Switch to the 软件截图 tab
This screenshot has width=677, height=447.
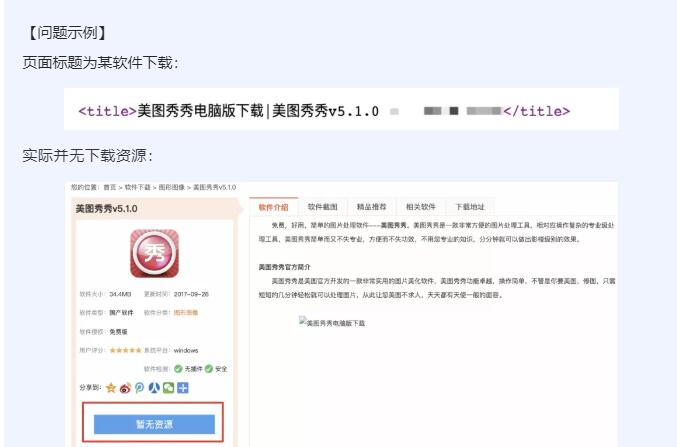pos(323,207)
